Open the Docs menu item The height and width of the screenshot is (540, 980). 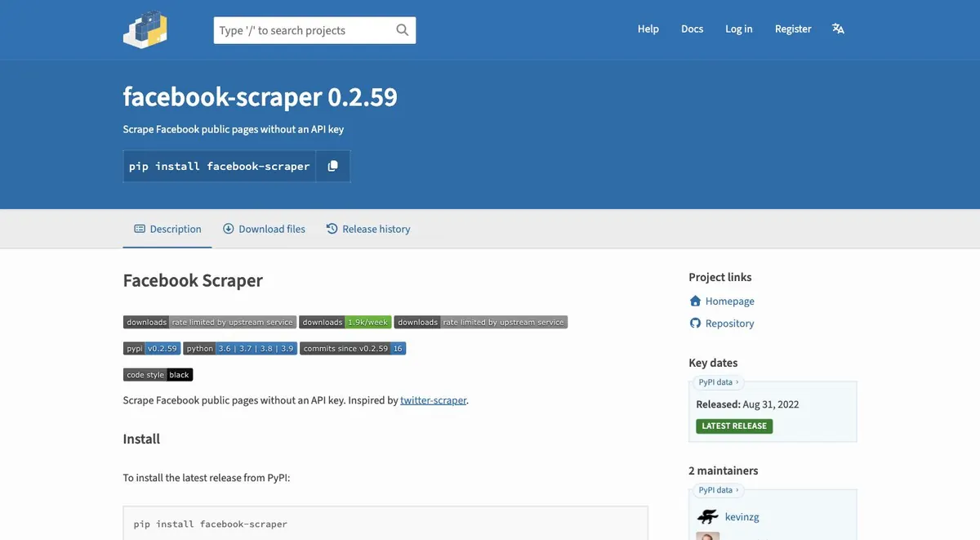692,29
